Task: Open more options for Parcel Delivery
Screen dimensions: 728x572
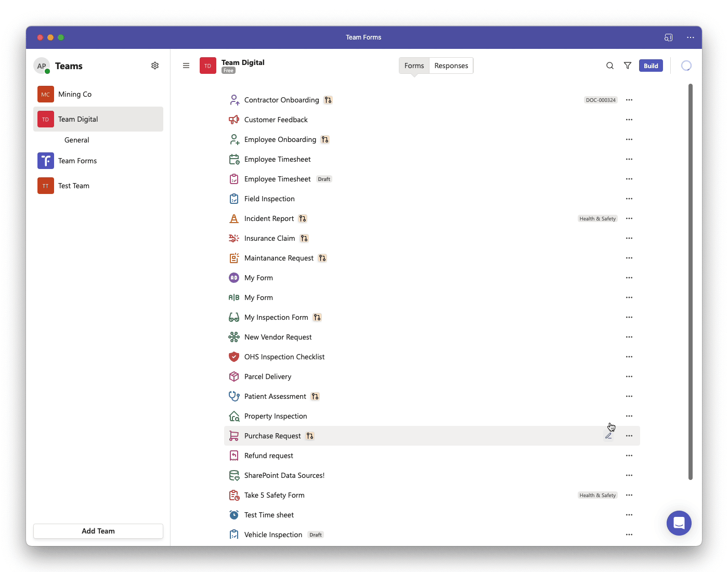Action: 629,376
